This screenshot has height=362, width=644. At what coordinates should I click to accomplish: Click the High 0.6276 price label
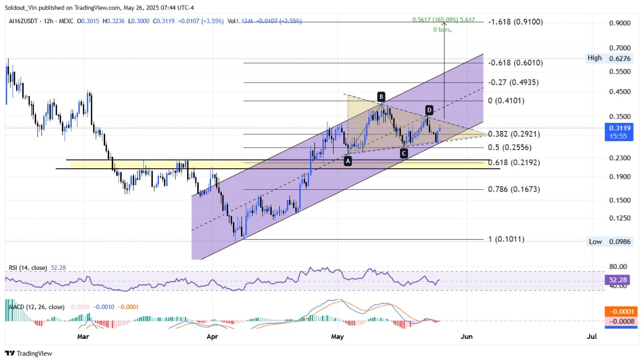(x=609, y=58)
